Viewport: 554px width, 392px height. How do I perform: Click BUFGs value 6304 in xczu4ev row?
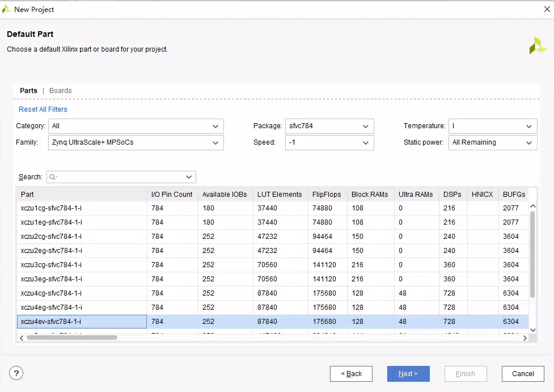[511, 321]
